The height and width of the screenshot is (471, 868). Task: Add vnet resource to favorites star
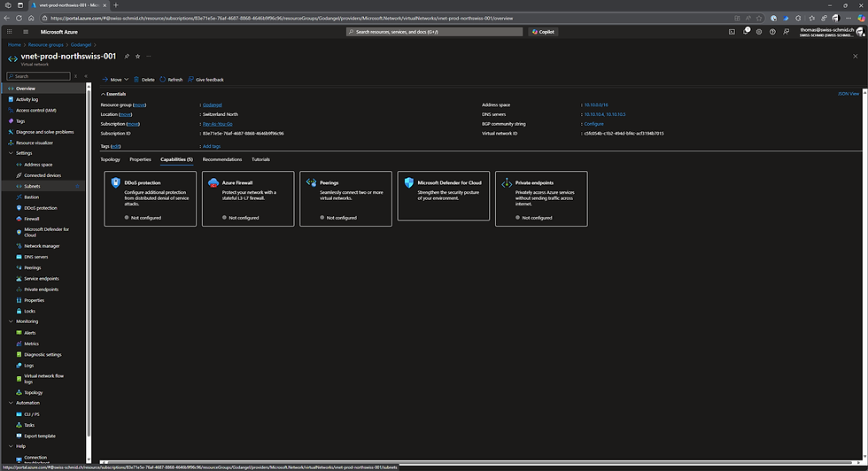point(138,57)
